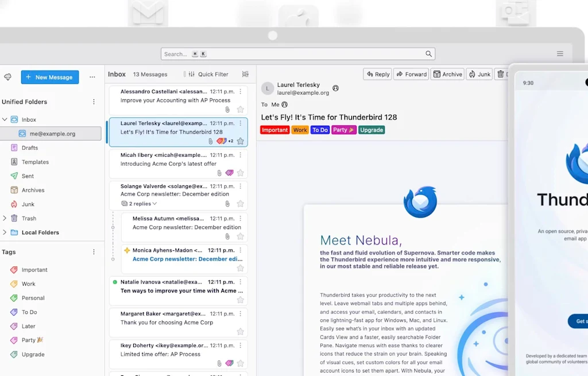Click attachment icon on Laurel Terlesky message

pos(210,141)
